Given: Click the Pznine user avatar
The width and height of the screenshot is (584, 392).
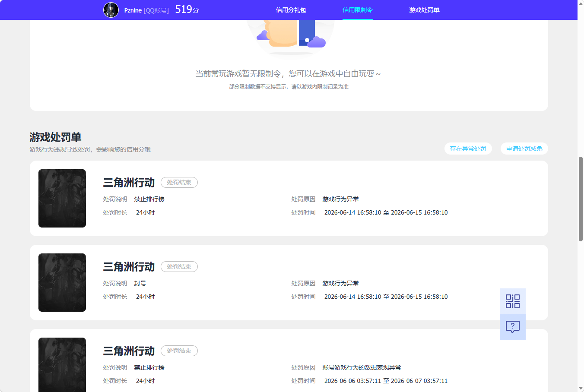Looking at the screenshot, I should [111, 10].
